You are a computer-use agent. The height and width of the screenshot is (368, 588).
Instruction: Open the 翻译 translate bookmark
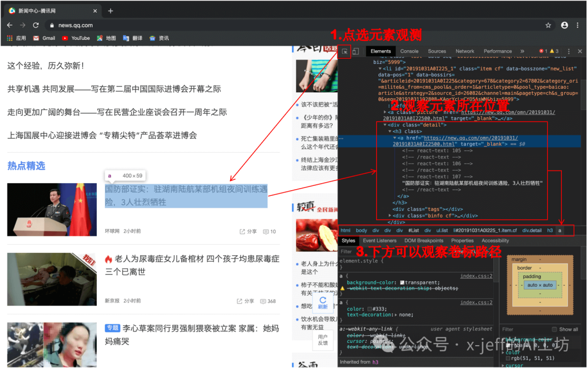(133, 38)
